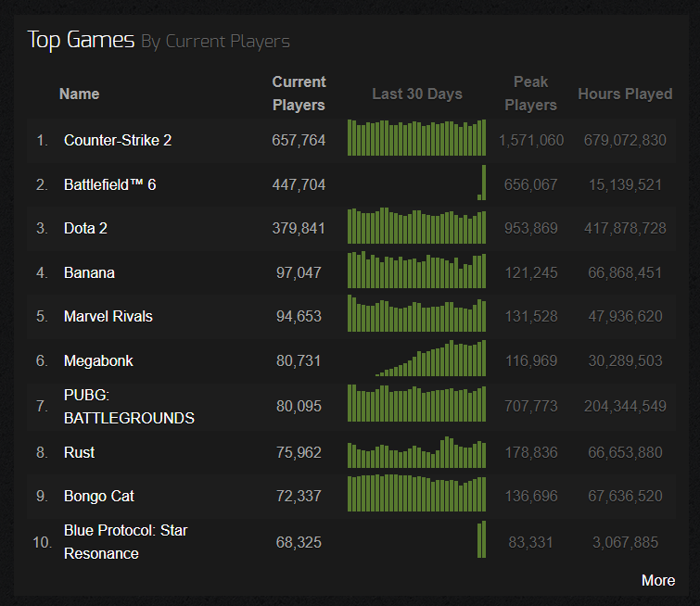This screenshot has height=606, width=700.
Task: Click the By Current Players subtitle
Action: pos(216,42)
